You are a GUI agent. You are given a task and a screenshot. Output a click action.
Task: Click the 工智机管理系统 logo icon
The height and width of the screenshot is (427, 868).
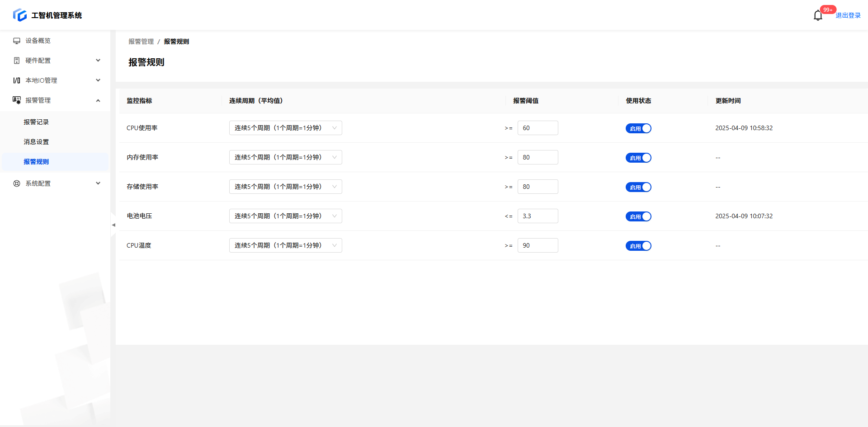pos(20,15)
